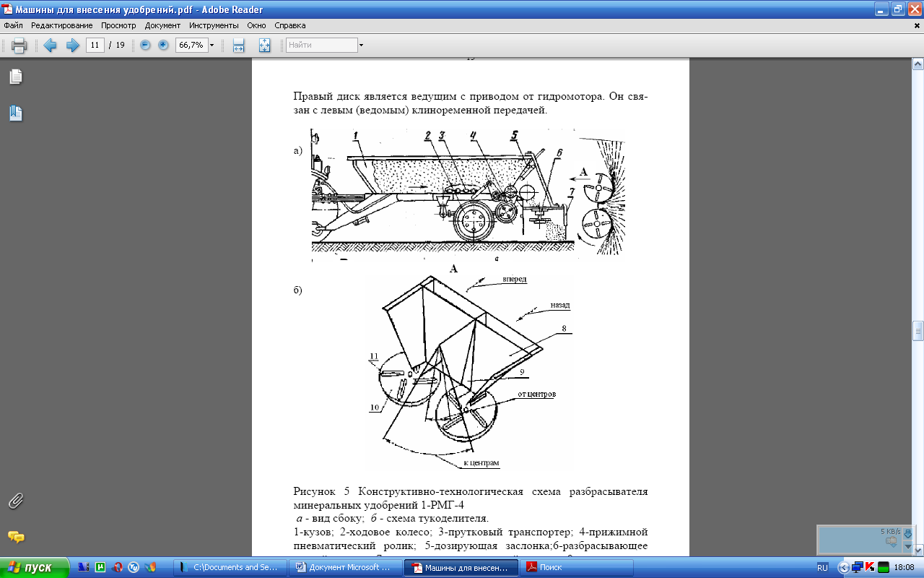The width and height of the screenshot is (924, 578).
Task: Click the Windows Пуск start button
Action: click(35, 568)
